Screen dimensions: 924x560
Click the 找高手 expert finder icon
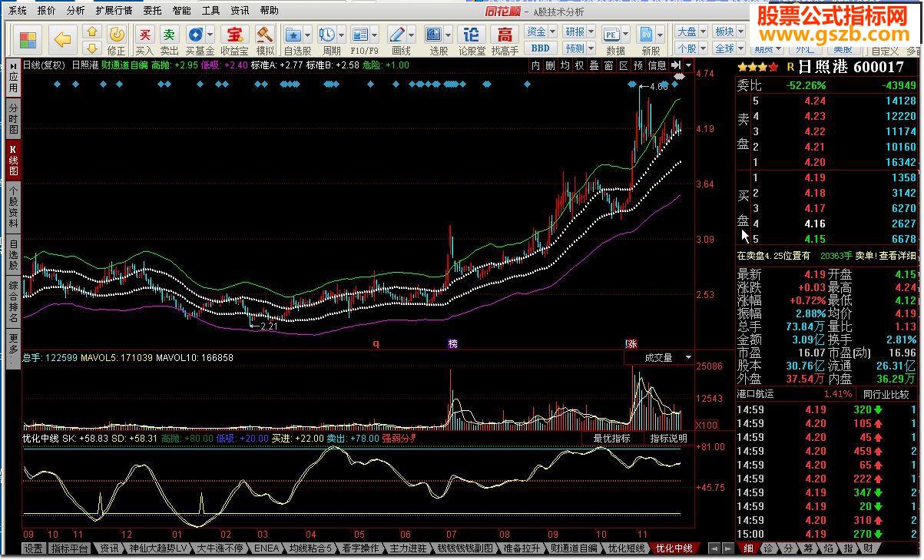click(x=505, y=40)
